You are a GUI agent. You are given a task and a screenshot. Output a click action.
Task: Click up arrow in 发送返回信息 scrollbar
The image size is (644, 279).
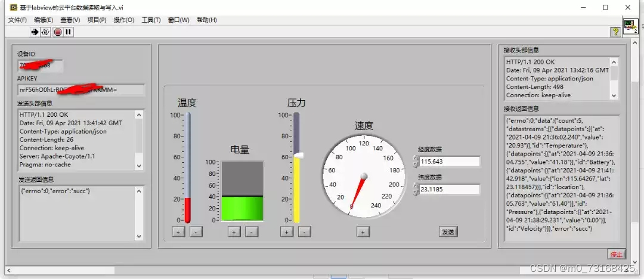click(x=139, y=191)
